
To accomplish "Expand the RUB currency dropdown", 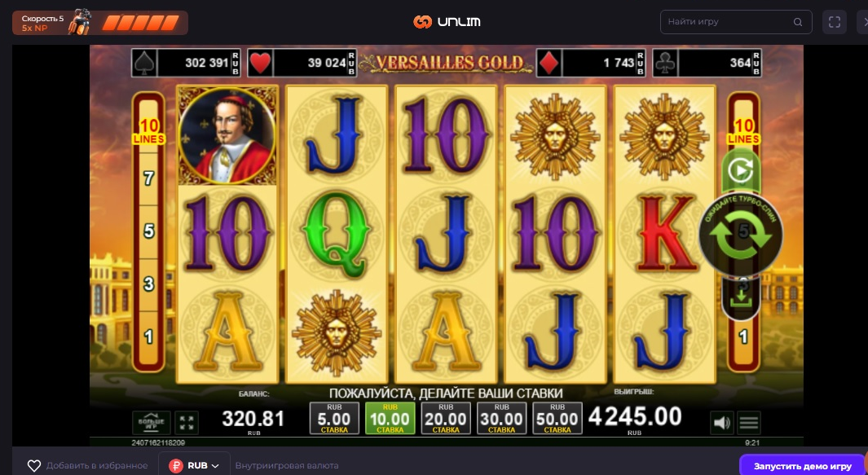I will [x=194, y=465].
